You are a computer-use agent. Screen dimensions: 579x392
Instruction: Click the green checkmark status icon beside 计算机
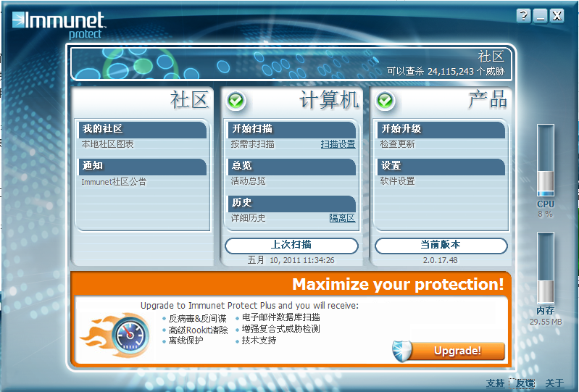pyautogui.click(x=236, y=101)
